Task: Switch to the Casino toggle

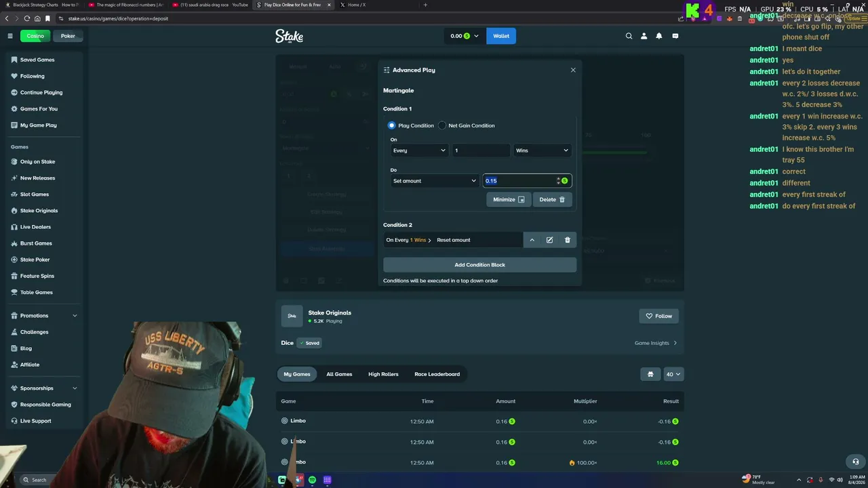Action: [x=35, y=36]
